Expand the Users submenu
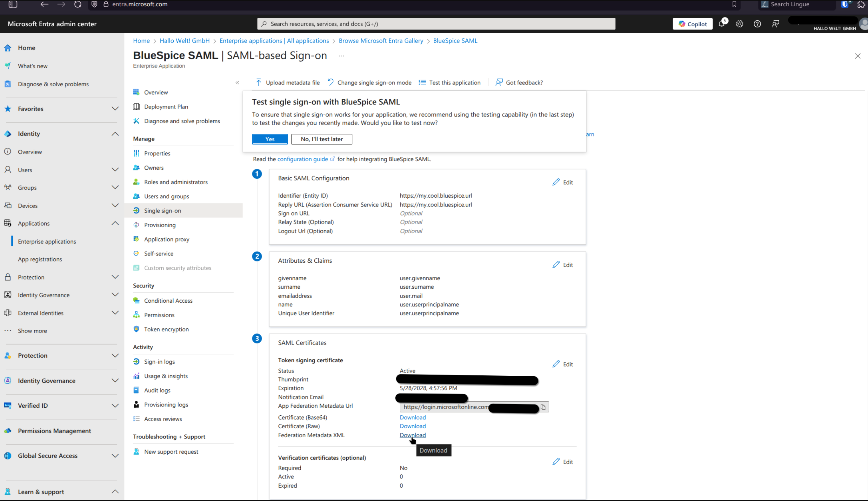This screenshot has width=868, height=501. [x=115, y=170]
